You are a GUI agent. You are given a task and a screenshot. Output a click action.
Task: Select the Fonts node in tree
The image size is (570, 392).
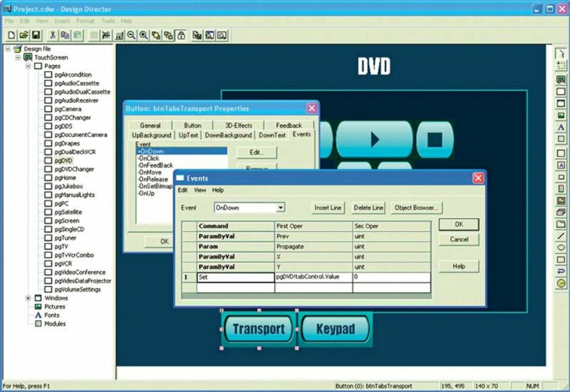point(52,315)
